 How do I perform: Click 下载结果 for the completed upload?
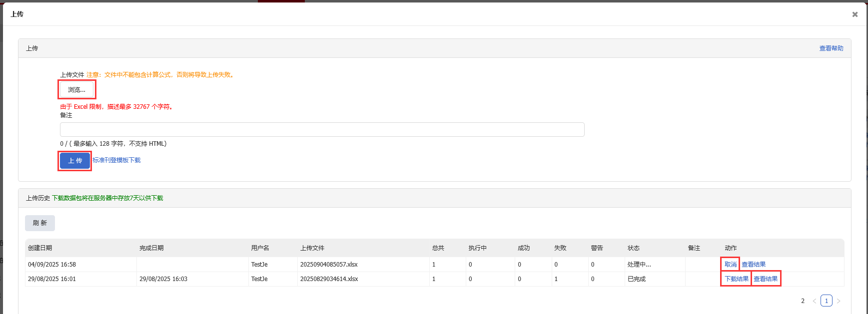(x=736, y=279)
